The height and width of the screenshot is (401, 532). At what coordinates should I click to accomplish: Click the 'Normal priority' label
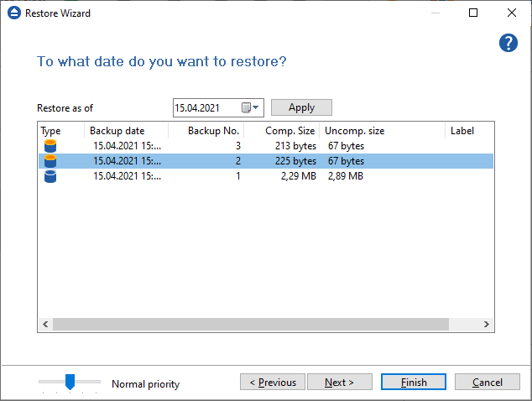pos(145,384)
